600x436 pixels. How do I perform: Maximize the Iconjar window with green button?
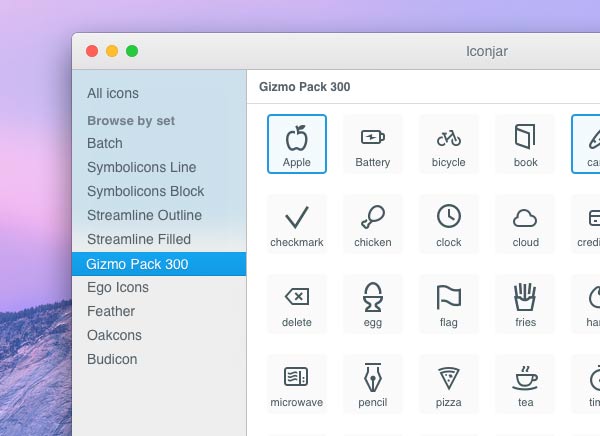point(132,51)
